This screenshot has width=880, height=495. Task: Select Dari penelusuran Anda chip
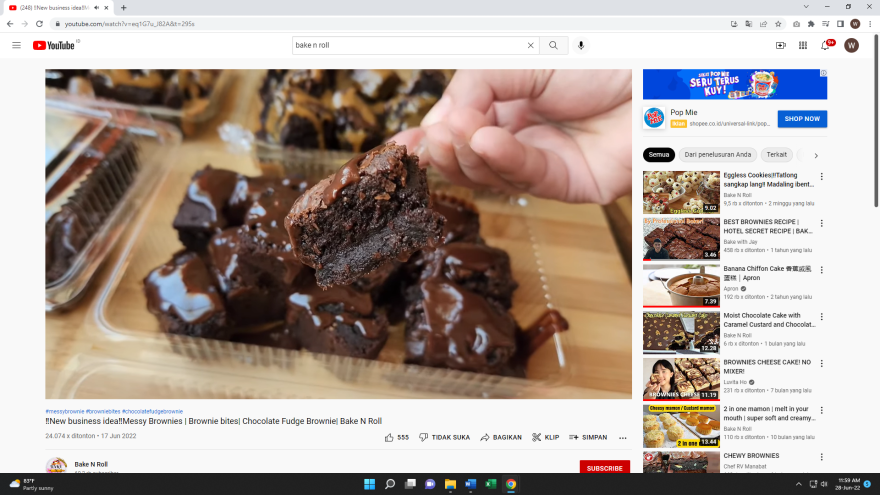717,154
